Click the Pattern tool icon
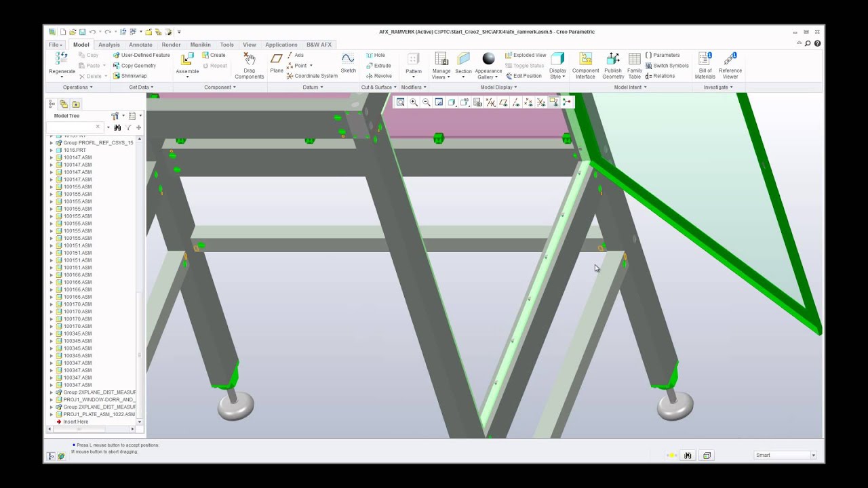Screen dimensions: 868x488 [x=414, y=59]
